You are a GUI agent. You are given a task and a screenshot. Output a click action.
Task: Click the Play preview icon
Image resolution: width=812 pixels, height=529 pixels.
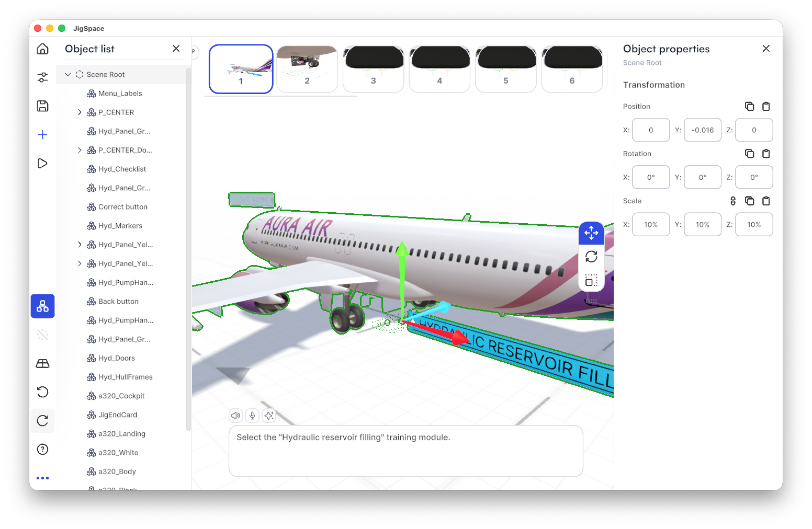(43, 163)
